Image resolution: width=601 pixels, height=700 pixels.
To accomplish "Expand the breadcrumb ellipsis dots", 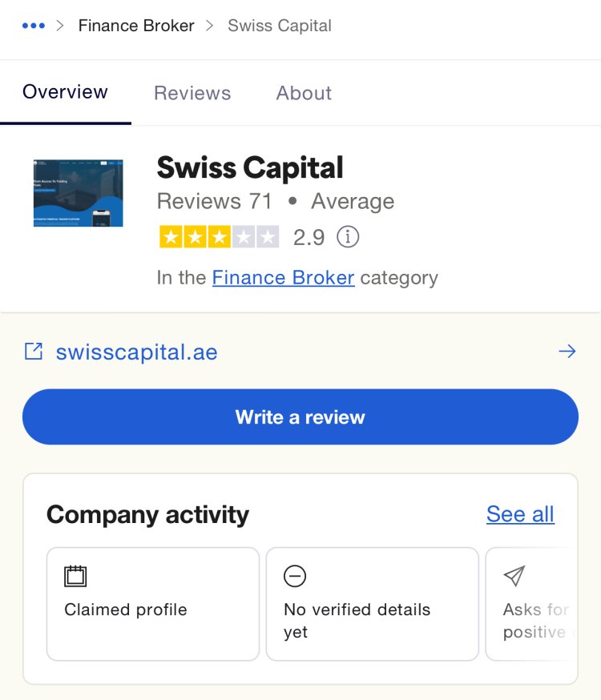I will 34,26.
